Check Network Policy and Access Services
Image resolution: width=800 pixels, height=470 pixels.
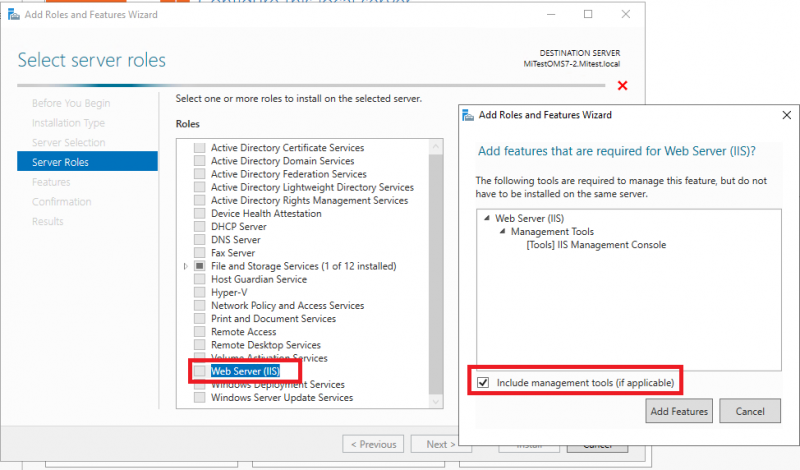(x=199, y=305)
